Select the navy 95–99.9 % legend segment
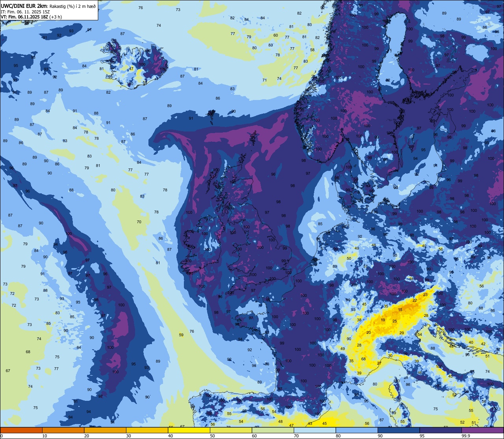The height and width of the screenshot is (439, 504). [441, 430]
